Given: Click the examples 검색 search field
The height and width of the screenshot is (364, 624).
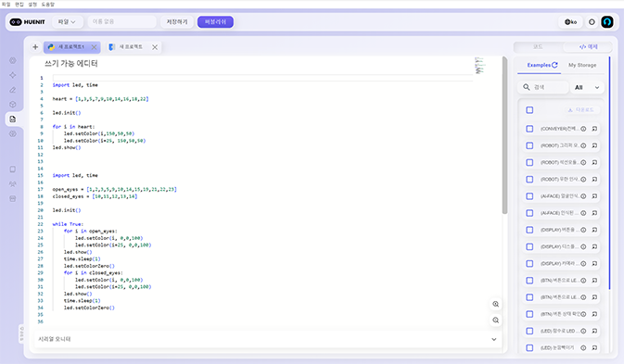Looking at the screenshot, I should 543,87.
